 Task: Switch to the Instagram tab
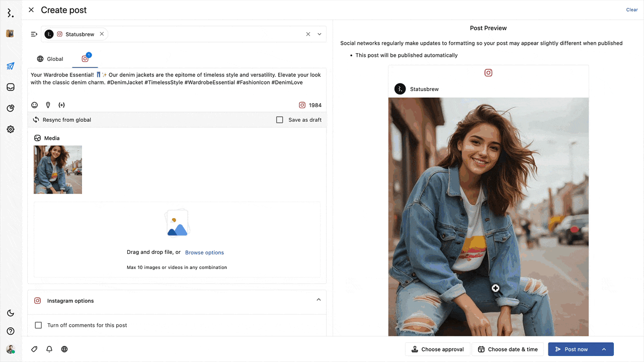coord(85,59)
